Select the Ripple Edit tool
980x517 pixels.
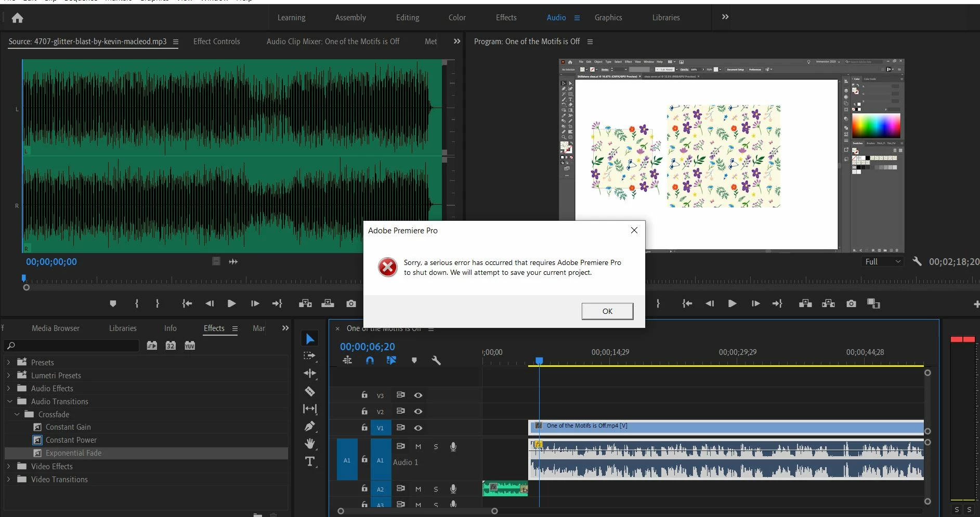(310, 374)
